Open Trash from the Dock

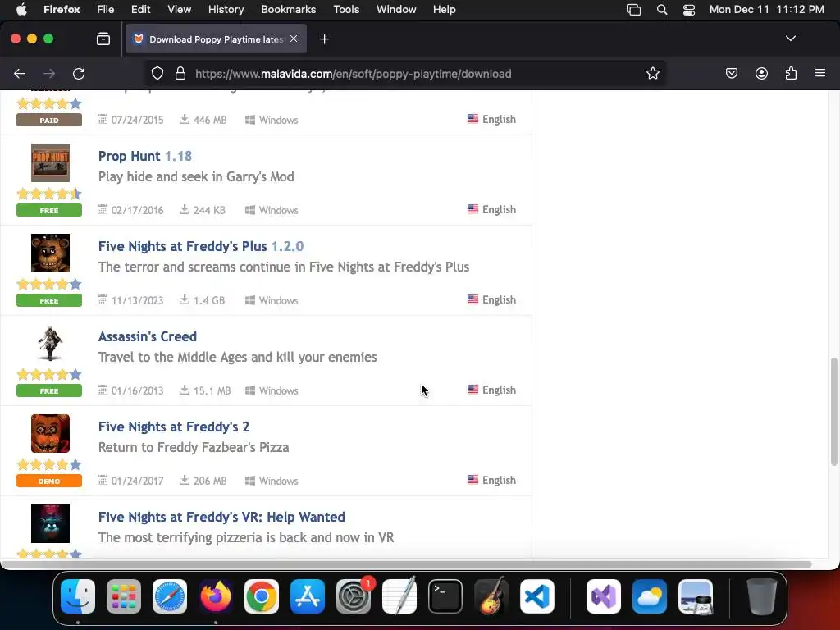[x=762, y=596]
